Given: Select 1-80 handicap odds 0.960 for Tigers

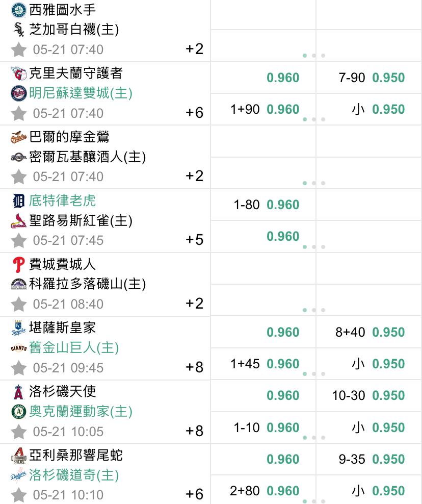Looking at the screenshot, I should 266,205.
